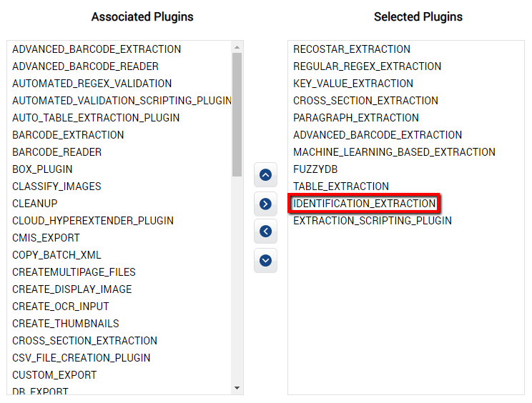Select CLOUD_HYPEREXTENDER_PLUGIN in Associated Plugins

[x=93, y=221]
